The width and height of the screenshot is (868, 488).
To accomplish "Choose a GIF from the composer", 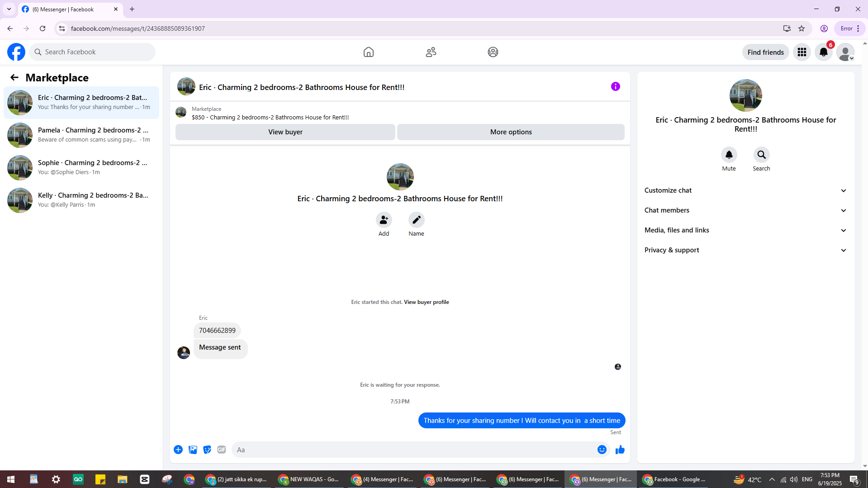I will (x=222, y=450).
